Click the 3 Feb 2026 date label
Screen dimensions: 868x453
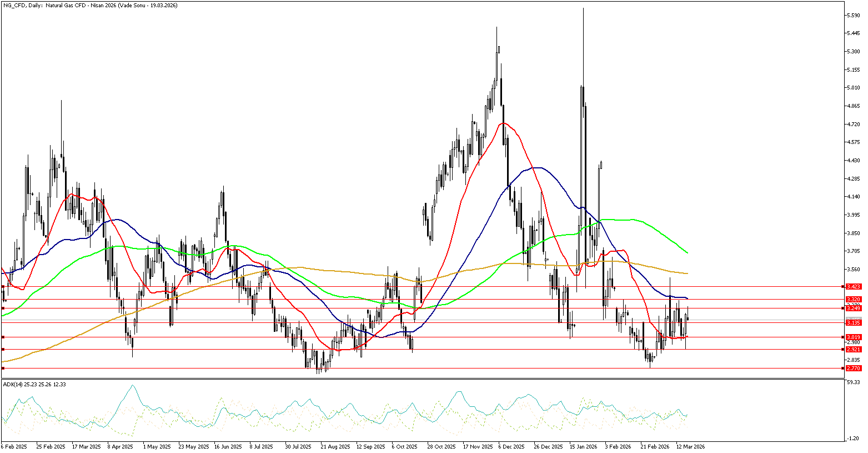(x=618, y=446)
